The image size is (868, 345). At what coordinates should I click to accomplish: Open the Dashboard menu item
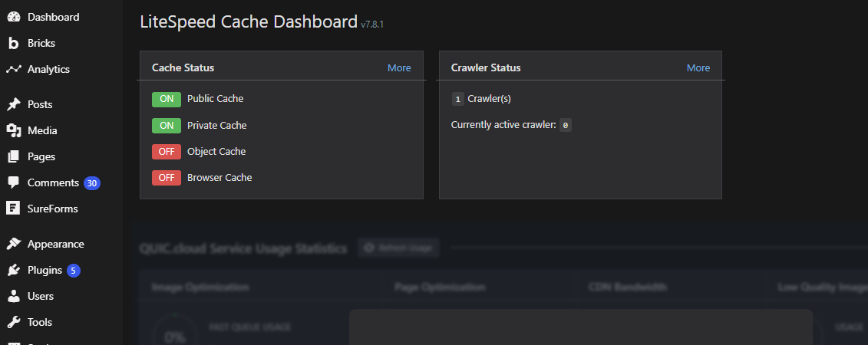pos(53,17)
